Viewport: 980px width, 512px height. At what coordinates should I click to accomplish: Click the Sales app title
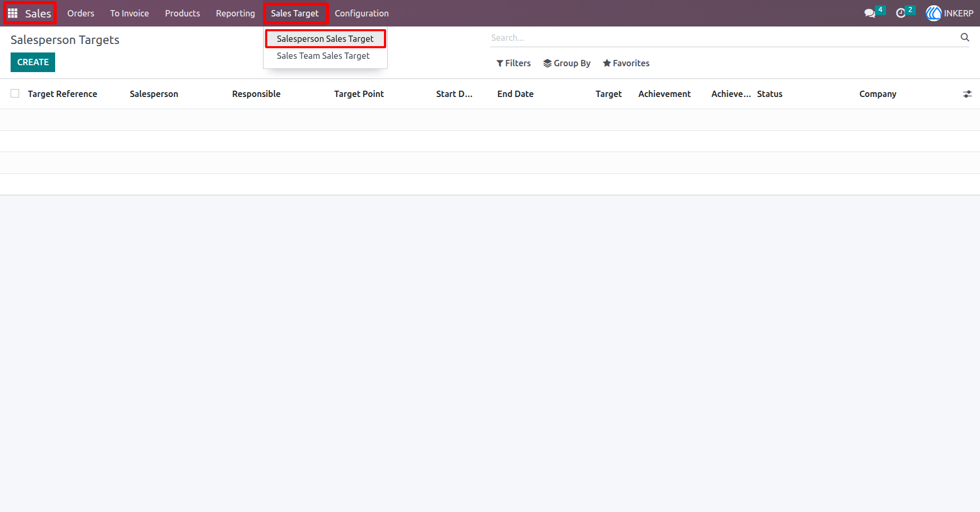[38, 14]
